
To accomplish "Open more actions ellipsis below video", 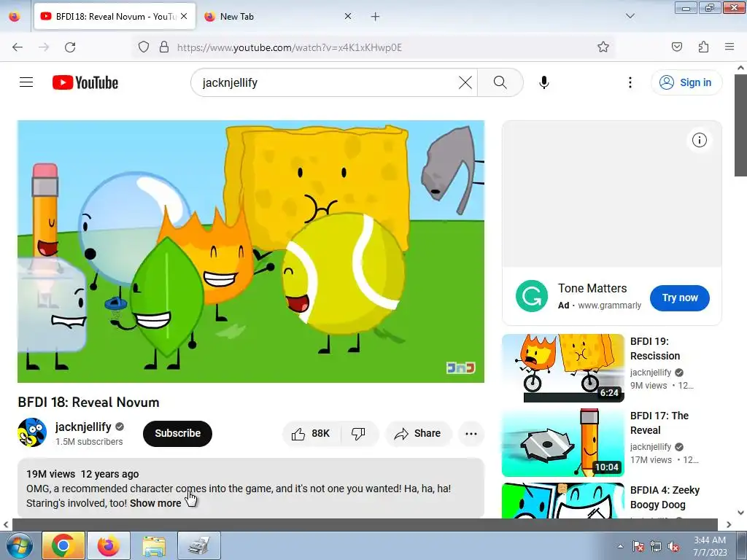I will [471, 433].
